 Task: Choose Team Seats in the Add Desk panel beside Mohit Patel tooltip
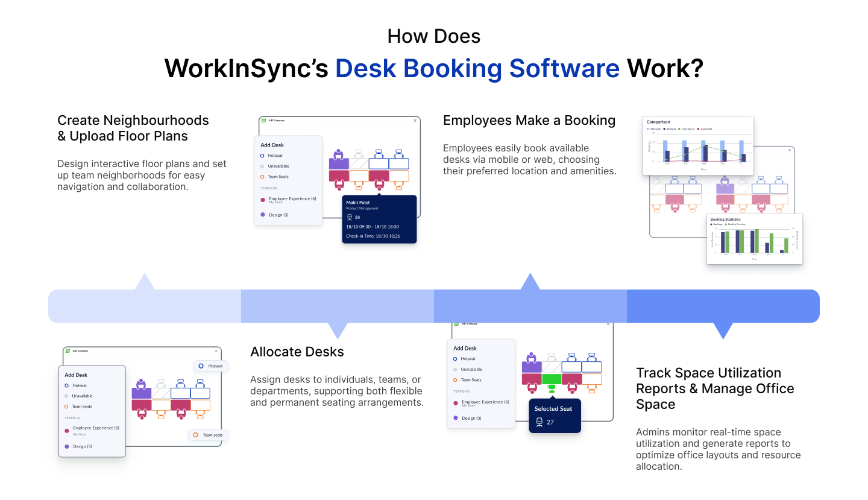click(x=274, y=177)
